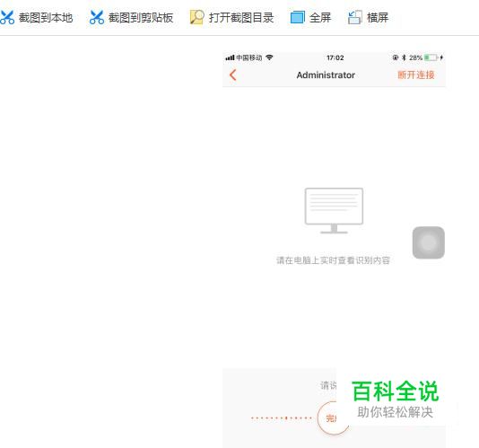Tap the orientation lock status icon
479x448 pixels.
[x=396, y=57]
